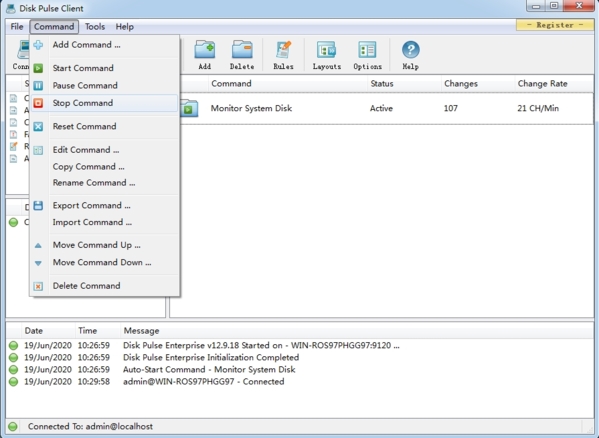Select the Monitor System Disk command row
The image size is (599, 438).
pyautogui.click(x=387, y=108)
